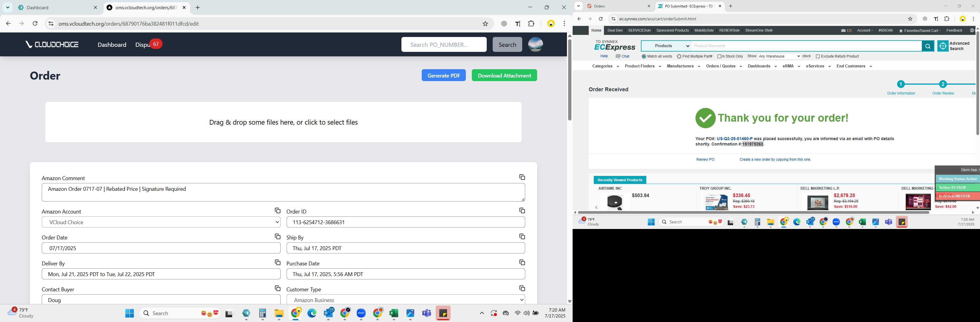The height and width of the screenshot is (322, 980).
Task: Switch to the Deal Den tab
Action: coord(615,30)
